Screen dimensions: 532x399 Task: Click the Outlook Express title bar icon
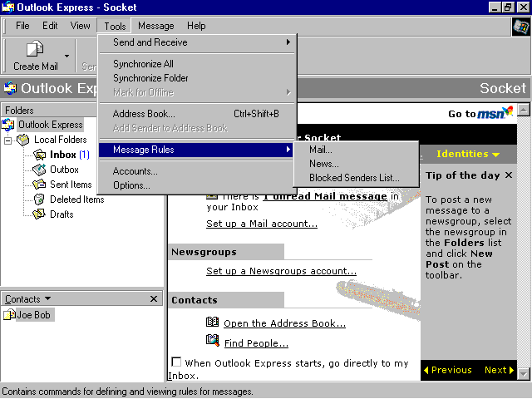tap(7, 7)
